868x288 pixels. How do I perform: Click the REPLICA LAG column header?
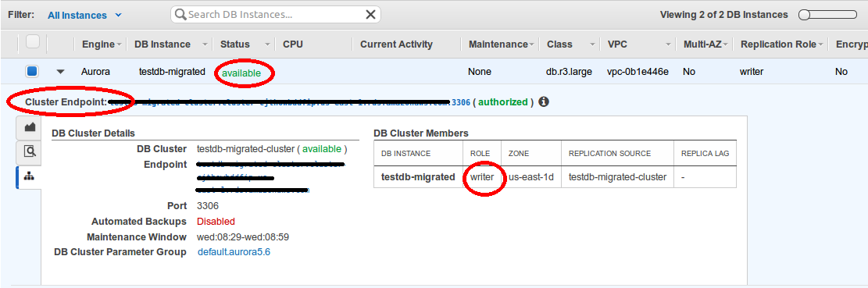[x=705, y=153]
